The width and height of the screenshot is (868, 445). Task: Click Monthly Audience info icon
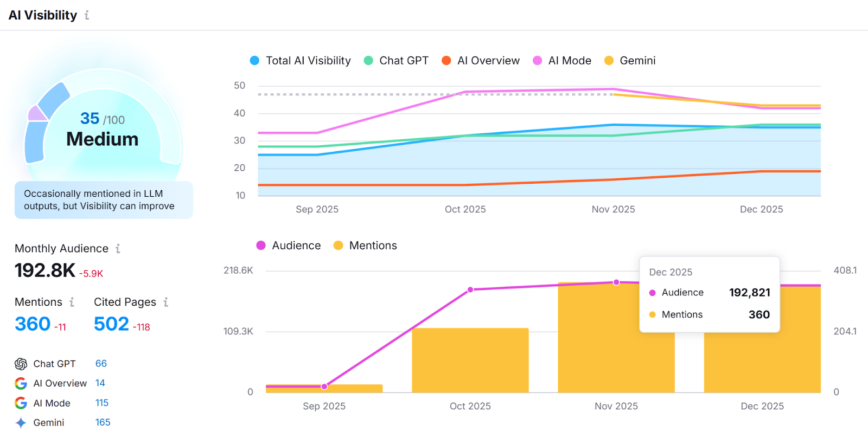[x=118, y=248]
